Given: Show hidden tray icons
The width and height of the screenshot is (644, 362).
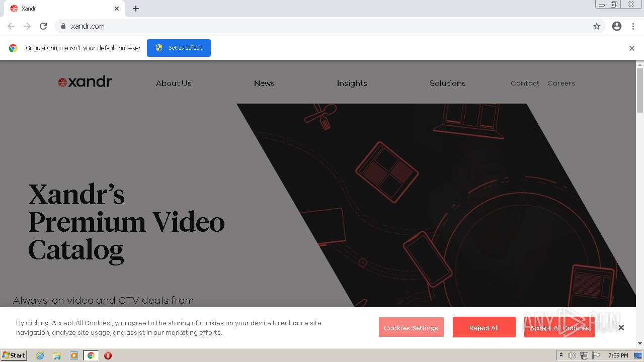Looking at the screenshot, I should coord(561,355).
